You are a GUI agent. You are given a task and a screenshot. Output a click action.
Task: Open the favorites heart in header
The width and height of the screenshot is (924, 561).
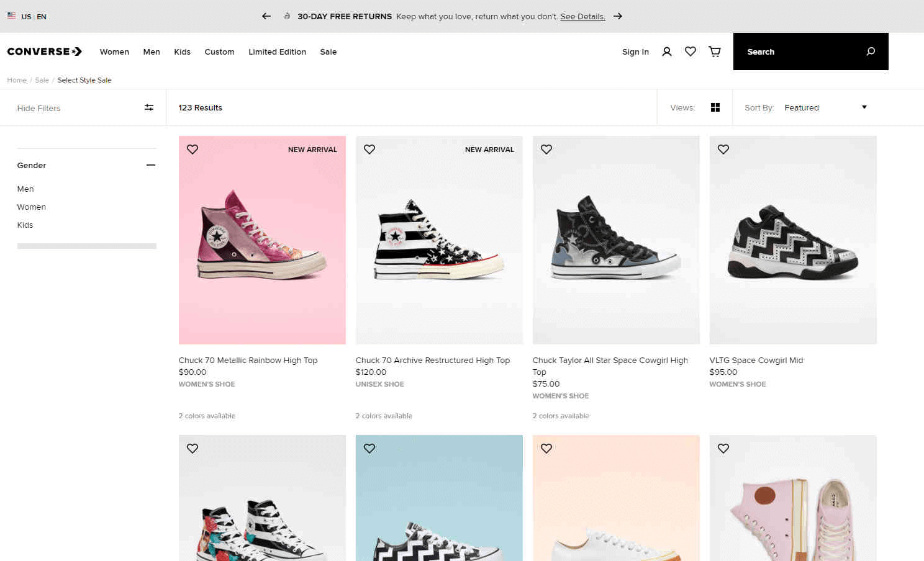(691, 52)
